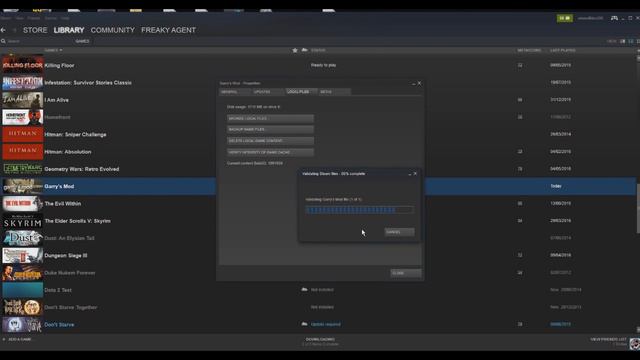640x360 pixels.
Task: Click the validation progress bar
Action: tap(360, 210)
